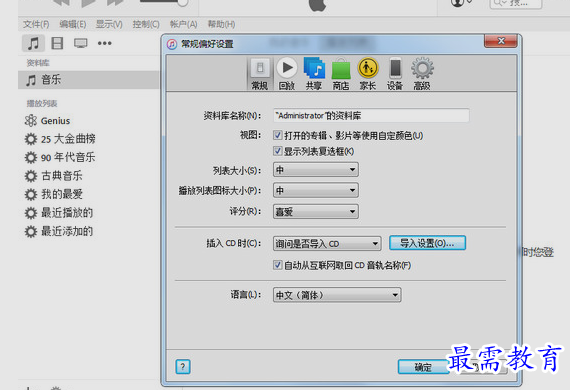
Task: Open the 插入 CD 时 action dropdown
Action: [327, 244]
